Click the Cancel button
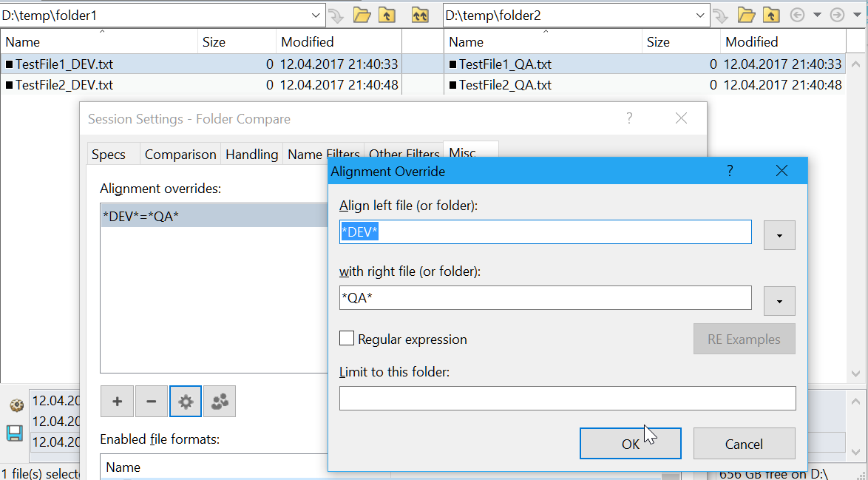This screenshot has width=868, height=480. pos(744,444)
